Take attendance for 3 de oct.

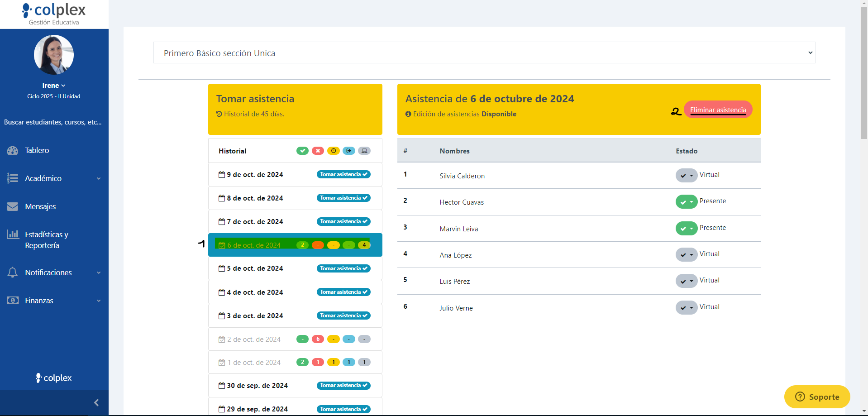[343, 316]
